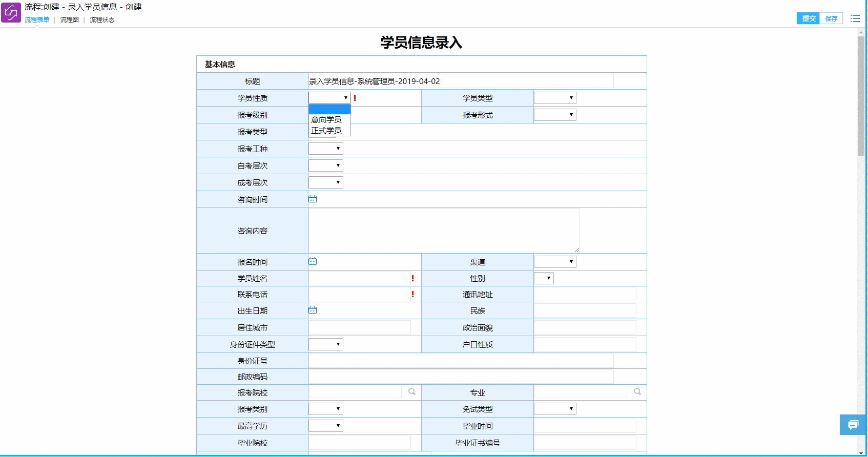This screenshot has width=868, height=457.
Task: Click the 提交 button
Action: 809,18
